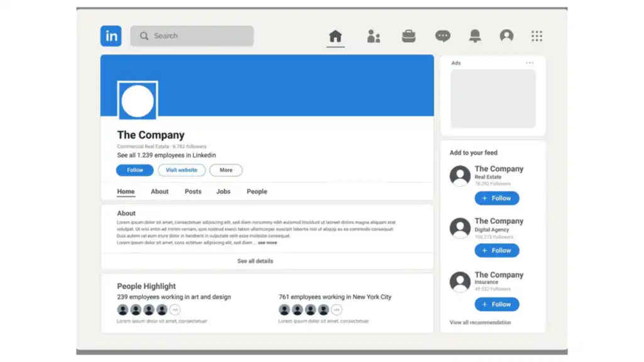Open the More options dropdown on company profile
This screenshot has width=644, height=362.
pyautogui.click(x=226, y=170)
